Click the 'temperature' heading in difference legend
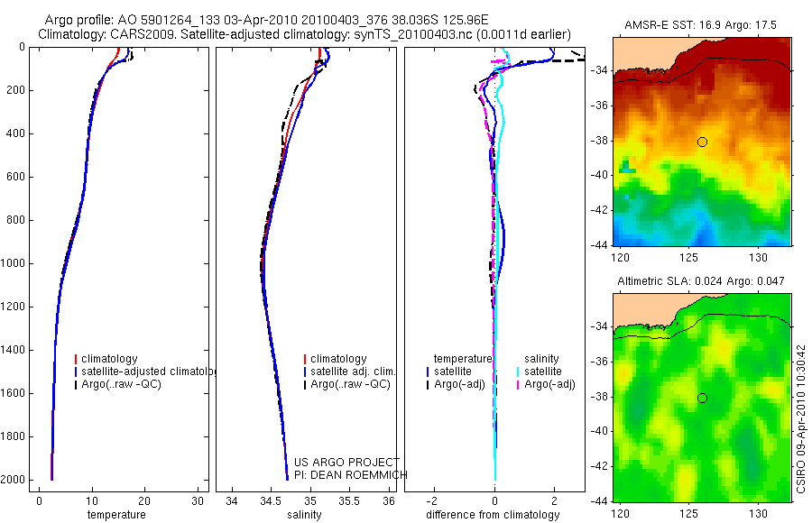The height and width of the screenshot is (523, 812). pos(463,359)
